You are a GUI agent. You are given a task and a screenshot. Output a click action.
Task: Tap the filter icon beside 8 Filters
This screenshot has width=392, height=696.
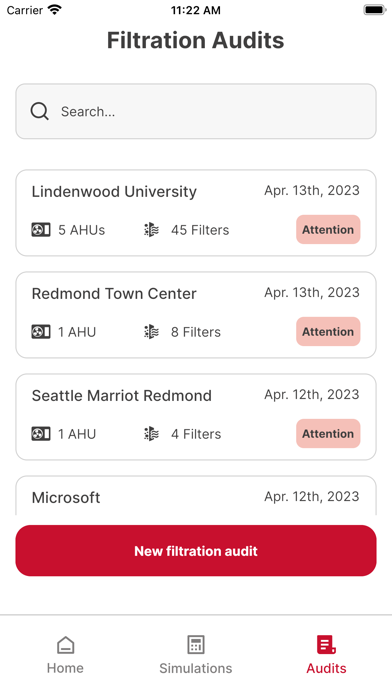[x=151, y=332]
